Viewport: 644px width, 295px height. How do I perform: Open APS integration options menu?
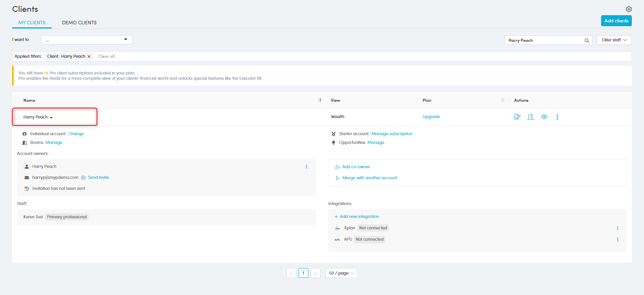(617, 240)
